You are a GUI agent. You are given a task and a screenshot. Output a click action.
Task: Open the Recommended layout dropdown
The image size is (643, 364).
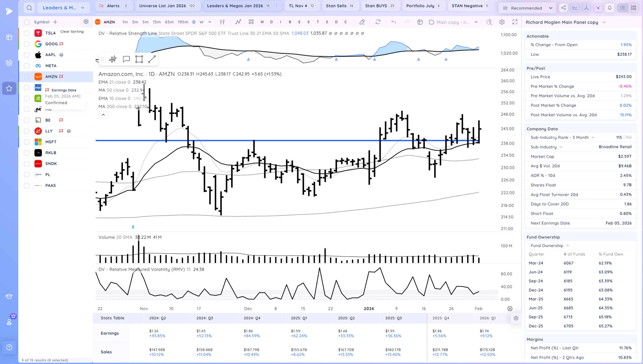(x=527, y=8)
